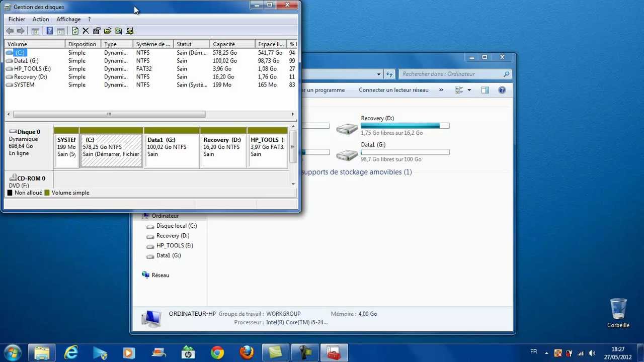Open Google Chrome from the taskbar
The width and height of the screenshot is (644, 362).
pyautogui.click(x=217, y=352)
